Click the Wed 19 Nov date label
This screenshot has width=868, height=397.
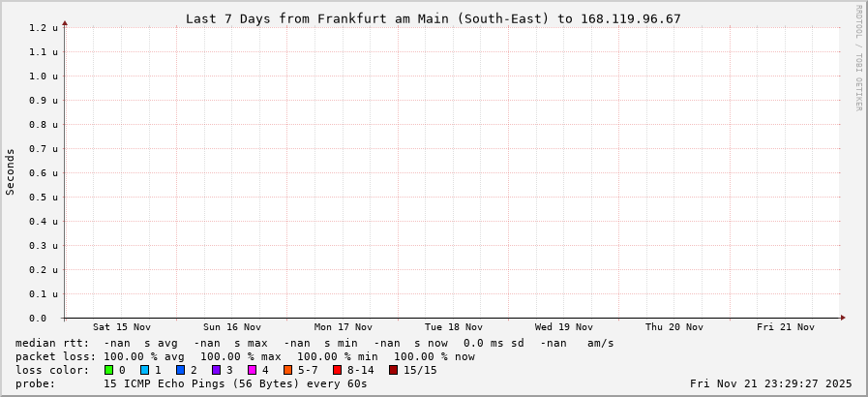click(563, 327)
